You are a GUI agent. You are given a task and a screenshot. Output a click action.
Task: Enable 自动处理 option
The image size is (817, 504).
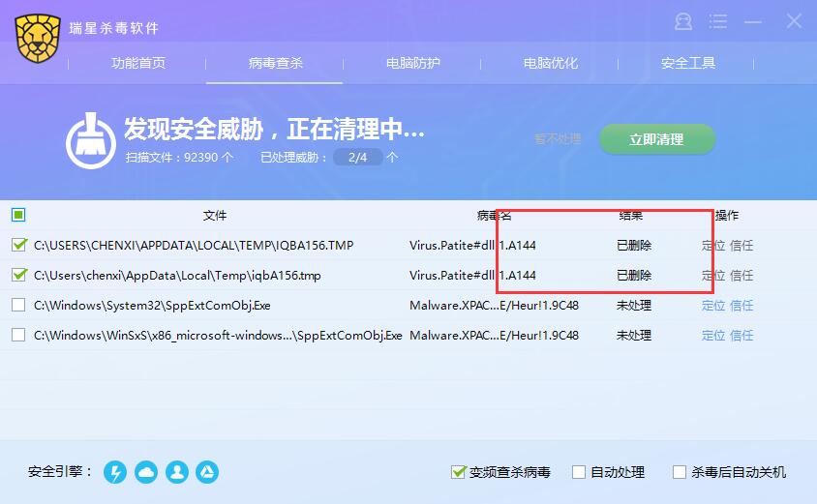pos(578,472)
